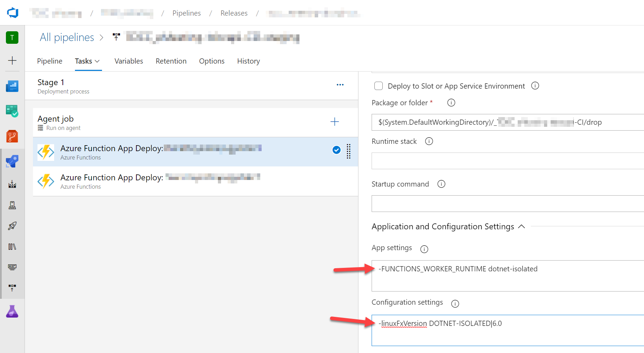Switch to the Retention tab
The width and height of the screenshot is (644, 353).
pos(171,61)
